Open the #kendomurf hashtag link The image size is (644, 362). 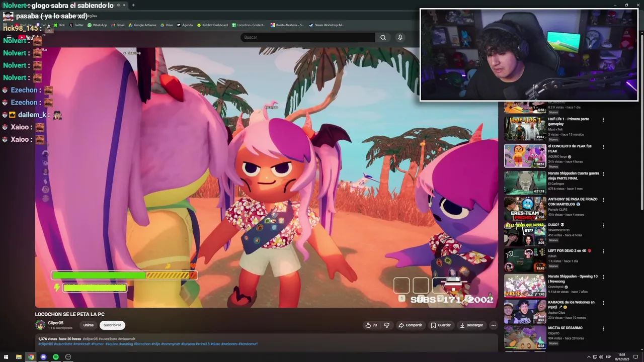pyautogui.click(x=248, y=344)
